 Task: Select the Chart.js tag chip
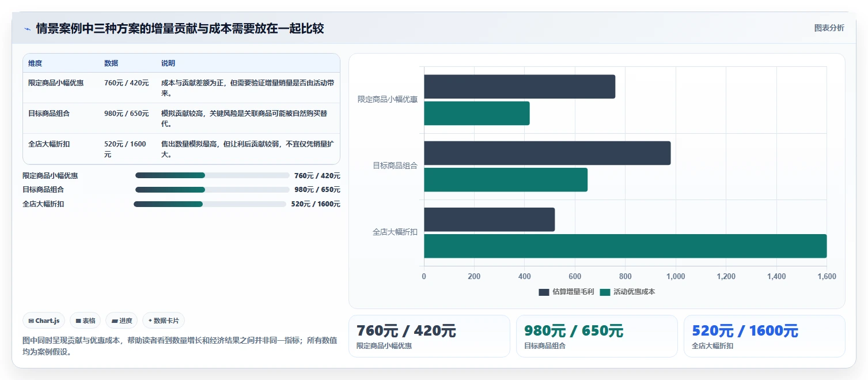point(44,321)
